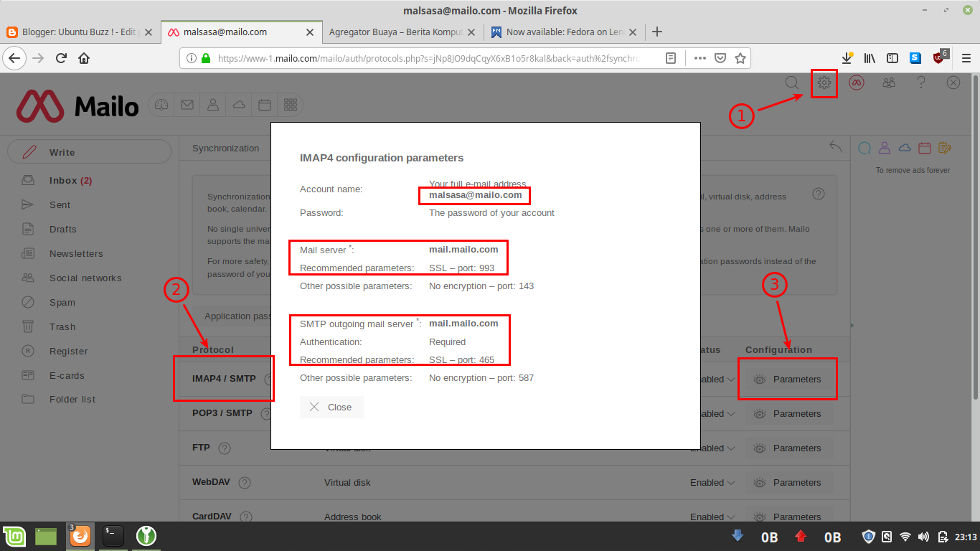Open Parameters for FTP

[789, 448]
